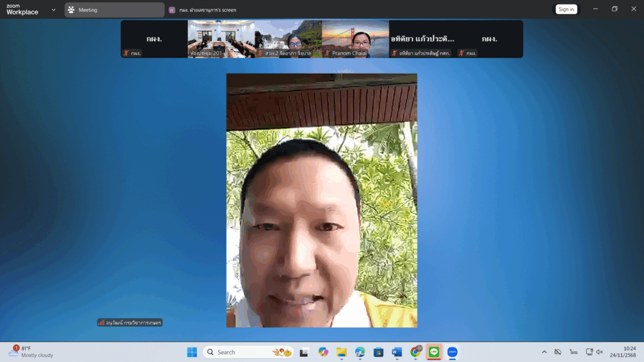Click the Sign in button
The height and width of the screenshot is (362, 644).
(566, 9)
